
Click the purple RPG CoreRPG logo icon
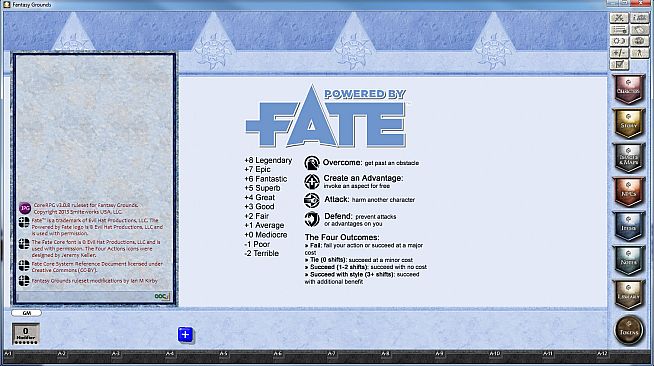tap(25, 208)
